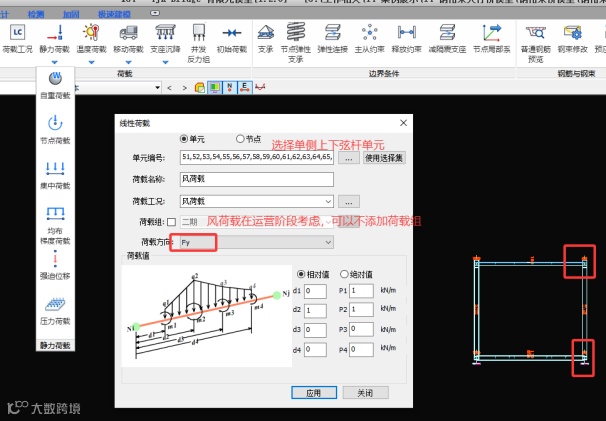Screen dimensions: 606x421
Task: Switch to the 检测 ribbon tab
Action: (36, 14)
